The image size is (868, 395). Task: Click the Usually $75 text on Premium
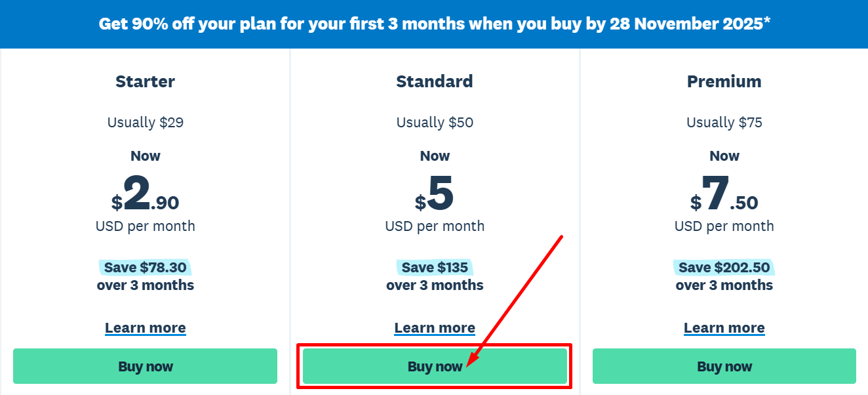tap(724, 122)
